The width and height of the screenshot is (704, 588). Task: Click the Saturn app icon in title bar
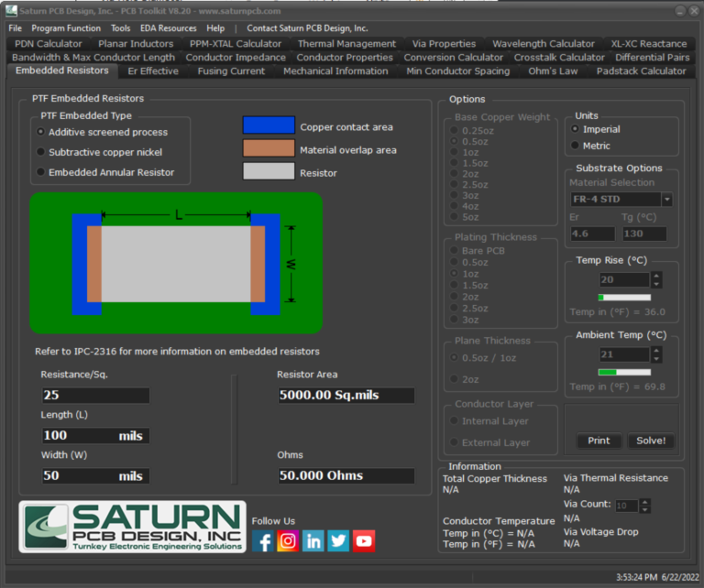point(10,11)
